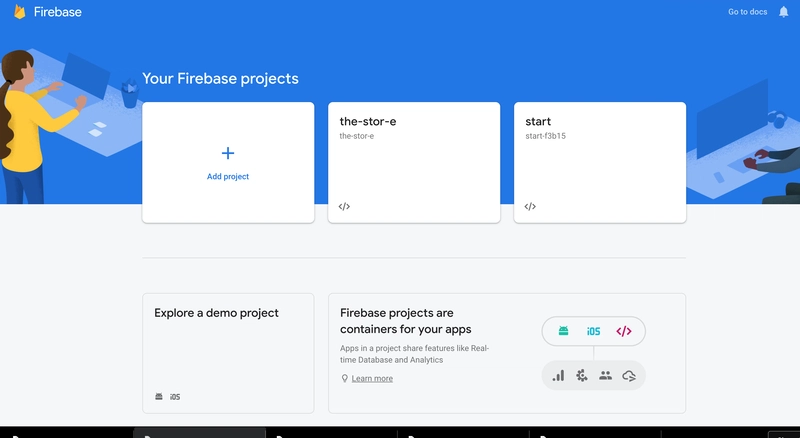The width and height of the screenshot is (800, 438).
Task: Click the Add project label
Action: (x=228, y=177)
